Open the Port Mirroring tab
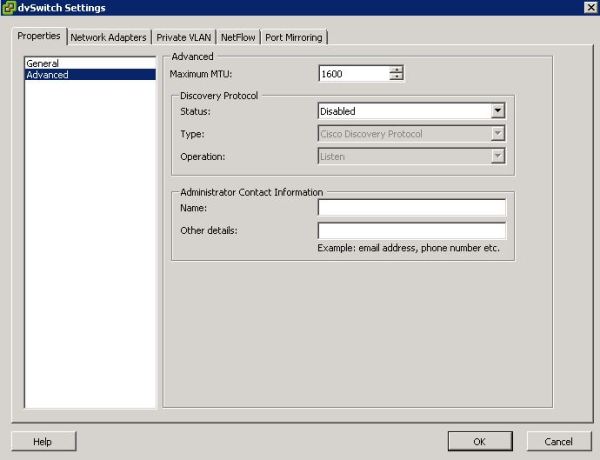The height and width of the screenshot is (460, 600). pyautogui.click(x=294, y=37)
